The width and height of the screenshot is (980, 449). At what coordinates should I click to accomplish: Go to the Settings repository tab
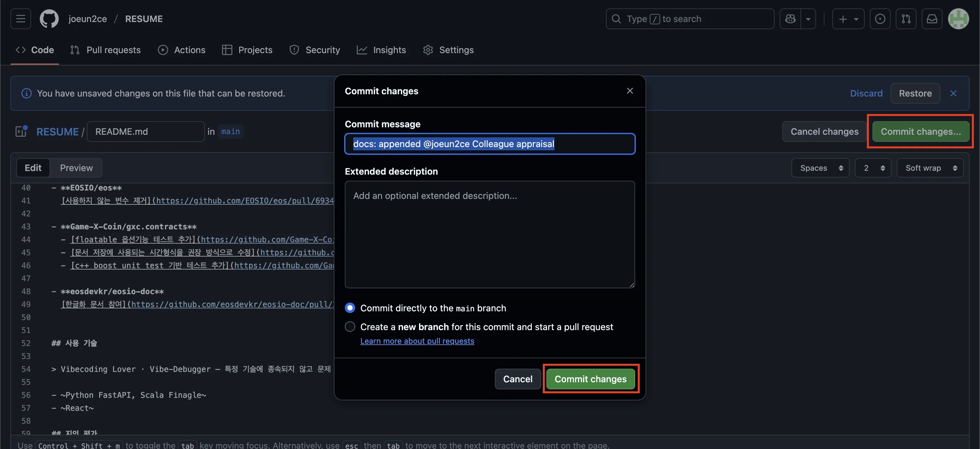pos(448,50)
